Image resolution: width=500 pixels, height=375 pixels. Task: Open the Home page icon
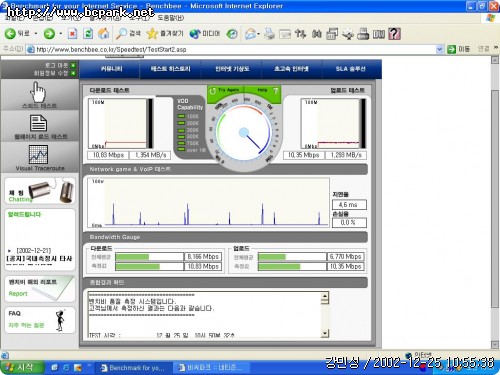[104, 33]
